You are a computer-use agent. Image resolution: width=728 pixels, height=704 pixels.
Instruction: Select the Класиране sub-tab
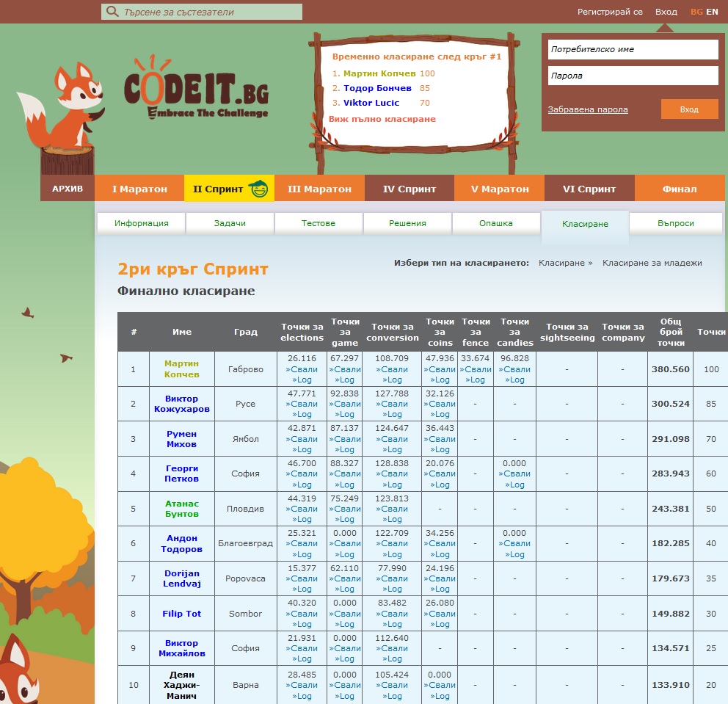[585, 225]
